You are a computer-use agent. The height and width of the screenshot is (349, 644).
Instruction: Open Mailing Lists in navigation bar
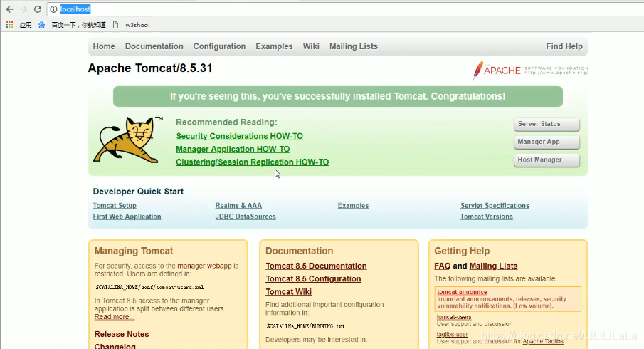point(353,46)
